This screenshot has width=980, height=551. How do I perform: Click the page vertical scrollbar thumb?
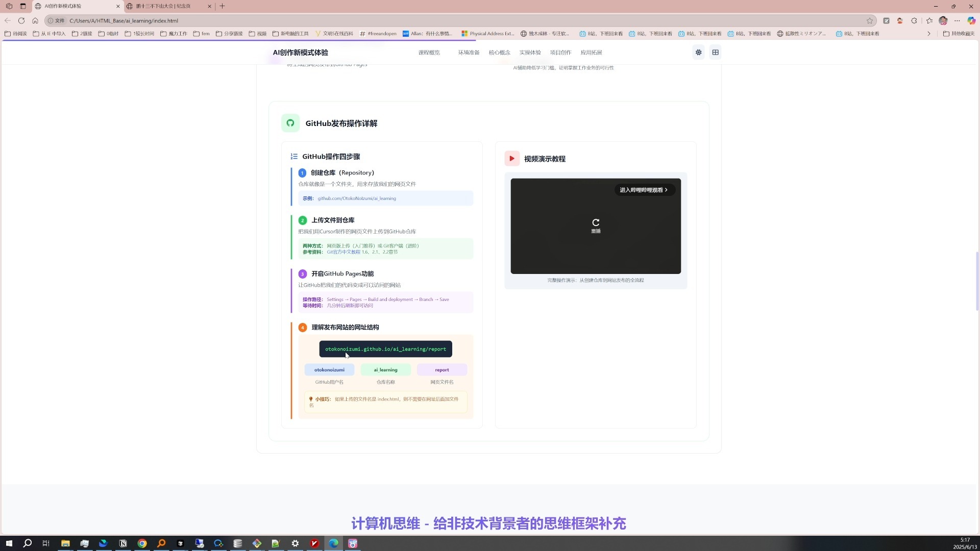click(x=976, y=281)
